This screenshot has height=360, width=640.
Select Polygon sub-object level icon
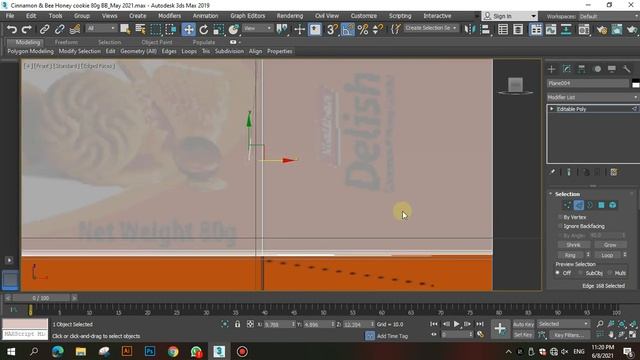coord(601,205)
